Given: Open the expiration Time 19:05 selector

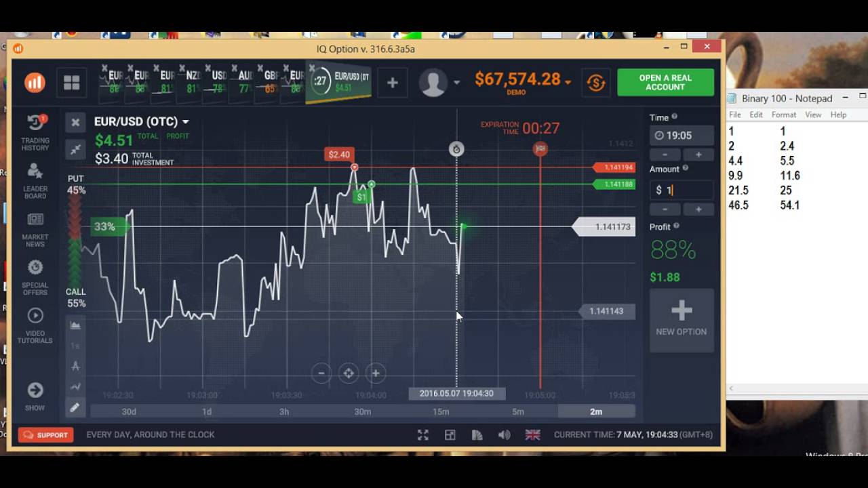Looking at the screenshot, I should pos(682,136).
